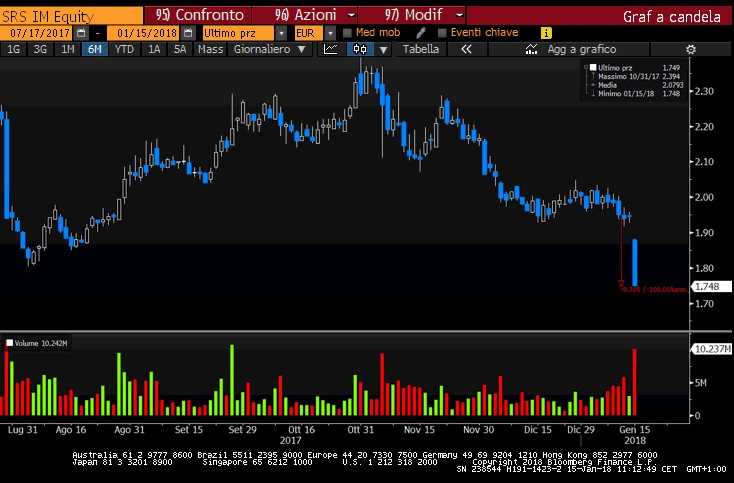
Task: Open the 95) Confronto menu
Action: pyautogui.click(x=199, y=15)
